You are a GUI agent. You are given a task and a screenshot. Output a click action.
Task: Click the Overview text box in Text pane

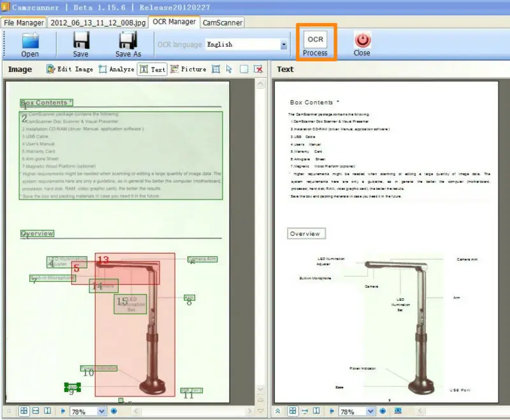click(305, 234)
